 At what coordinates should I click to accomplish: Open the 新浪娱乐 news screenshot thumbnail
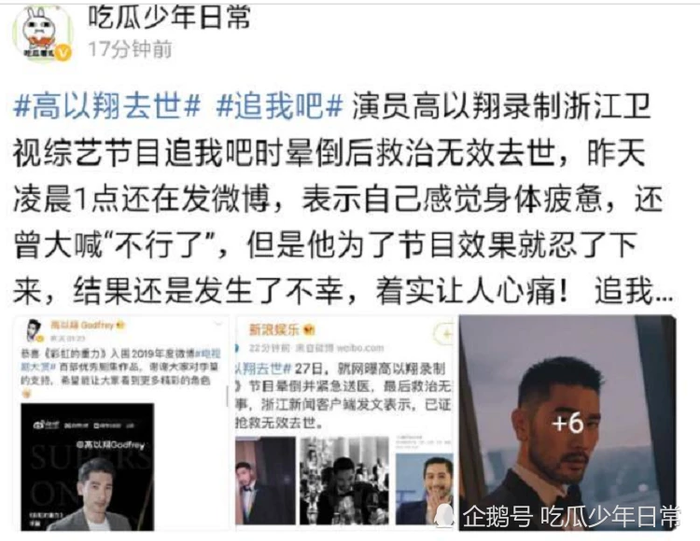[x=344, y=423]
